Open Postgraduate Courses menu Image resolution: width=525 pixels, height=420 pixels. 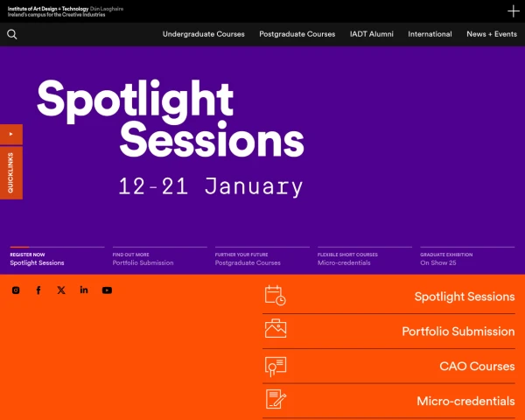pyautogui.click(x=297, y=34)
